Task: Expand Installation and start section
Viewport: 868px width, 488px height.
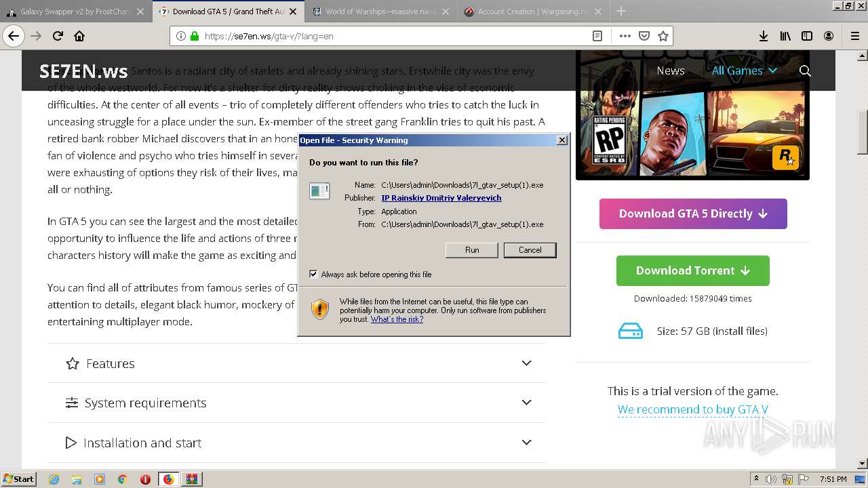Action: [x=296, y=443]
